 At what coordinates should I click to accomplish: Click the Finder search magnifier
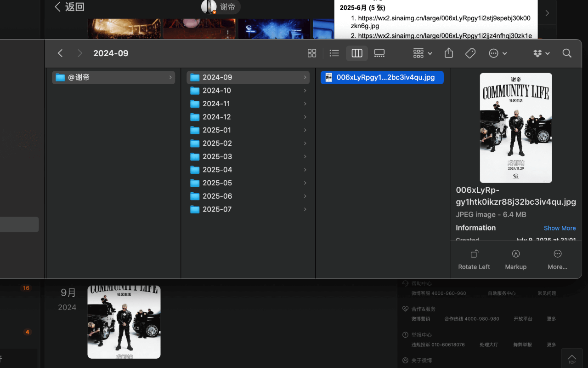[x=567, y=53]
